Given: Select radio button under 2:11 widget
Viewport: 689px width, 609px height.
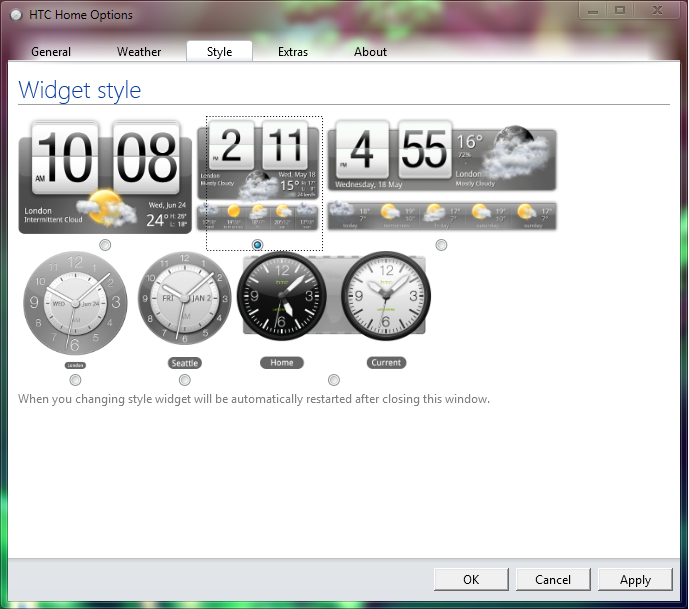Looking at the screenshot, I should (258, 245).
